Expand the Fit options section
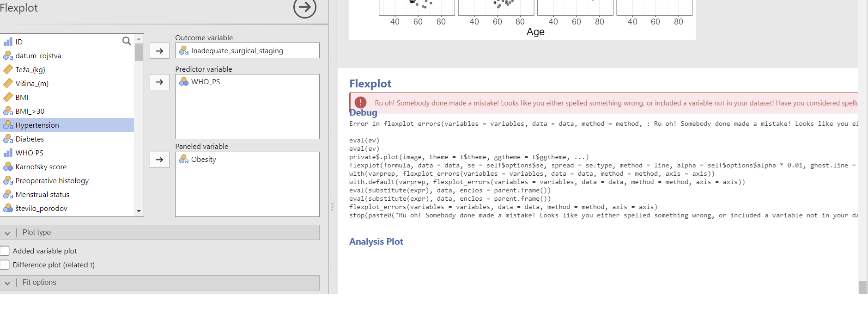 click(x=8, y=283)
